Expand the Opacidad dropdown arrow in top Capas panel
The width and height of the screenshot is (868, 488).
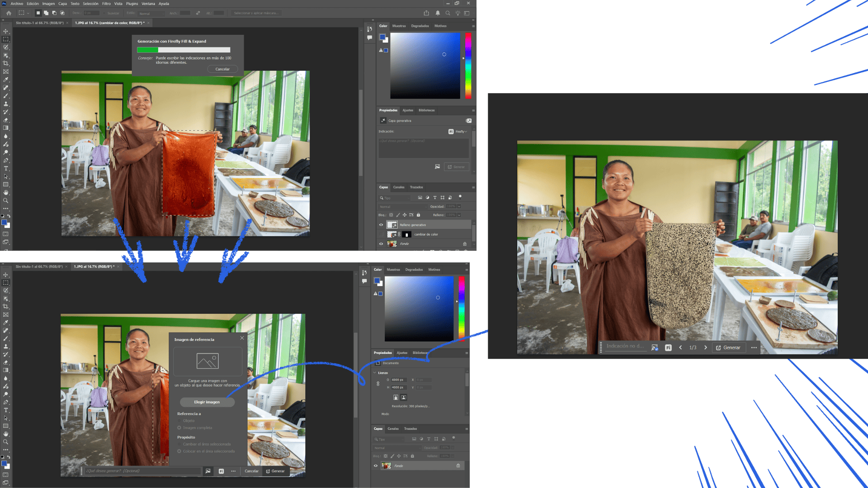click(459, 206)
